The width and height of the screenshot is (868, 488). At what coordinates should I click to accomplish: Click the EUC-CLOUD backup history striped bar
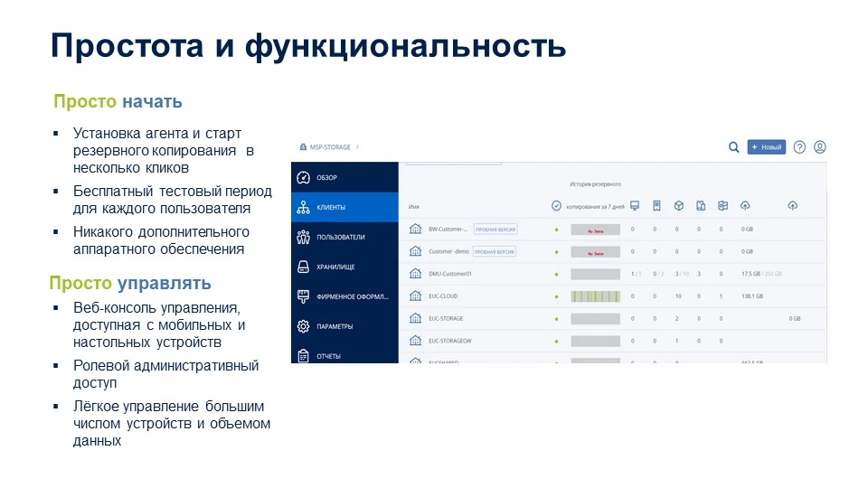point(595,296)
